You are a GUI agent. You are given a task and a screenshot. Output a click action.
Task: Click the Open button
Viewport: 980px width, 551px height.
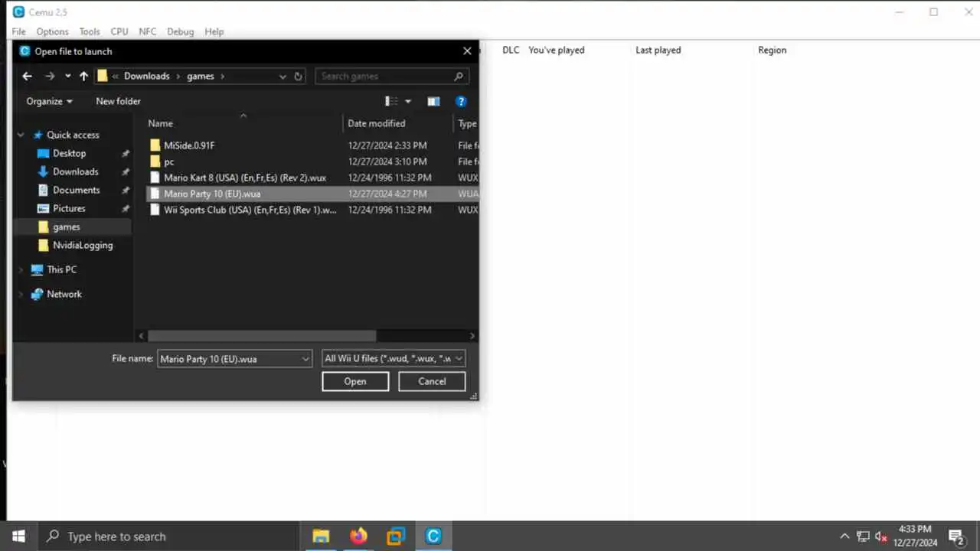355,381
